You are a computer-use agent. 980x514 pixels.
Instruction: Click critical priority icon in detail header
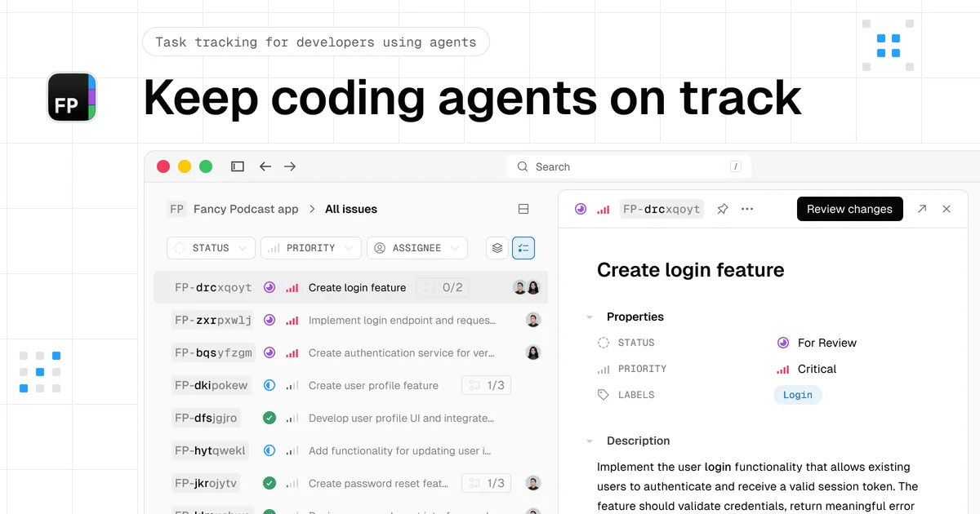[x=604, y=209]
